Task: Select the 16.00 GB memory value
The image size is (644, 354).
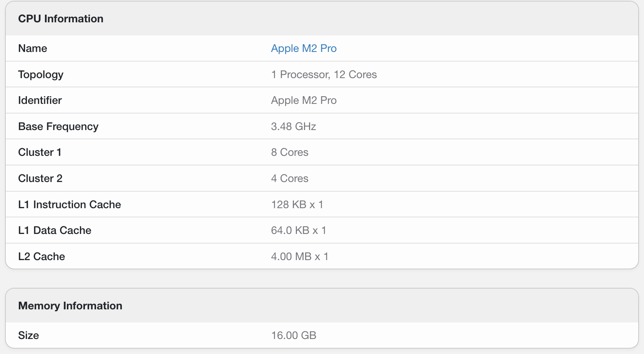Action: [x=294, y=335]
